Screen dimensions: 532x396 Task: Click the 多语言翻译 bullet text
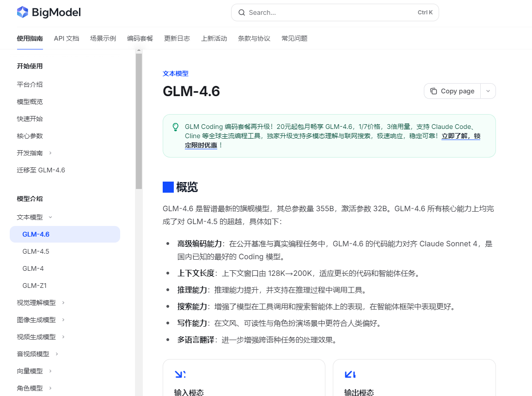[x=196, y=340]
